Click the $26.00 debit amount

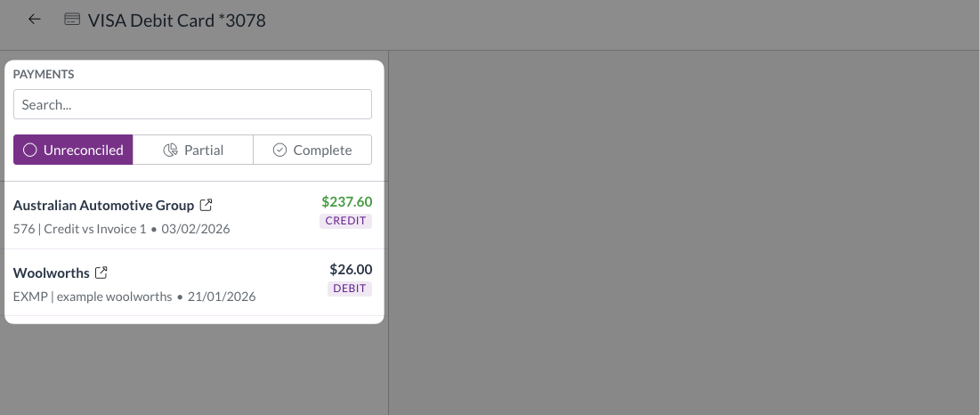351,270
